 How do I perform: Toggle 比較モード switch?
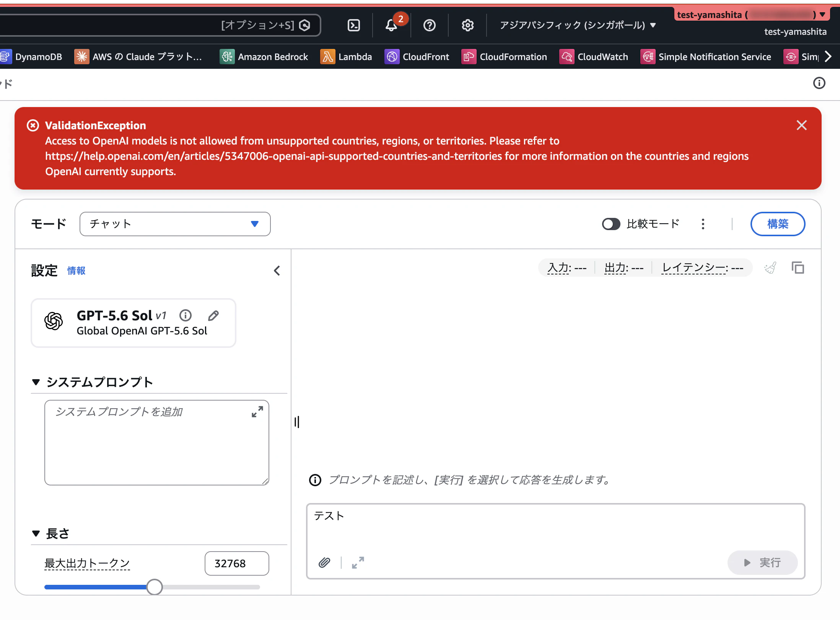[611, 224]
